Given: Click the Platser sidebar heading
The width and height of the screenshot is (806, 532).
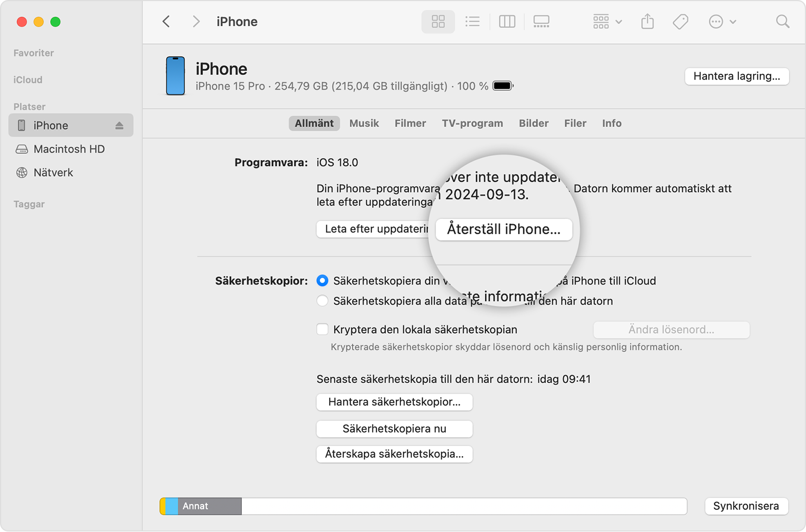Looking at the screenshot, I should coord(29,107).
